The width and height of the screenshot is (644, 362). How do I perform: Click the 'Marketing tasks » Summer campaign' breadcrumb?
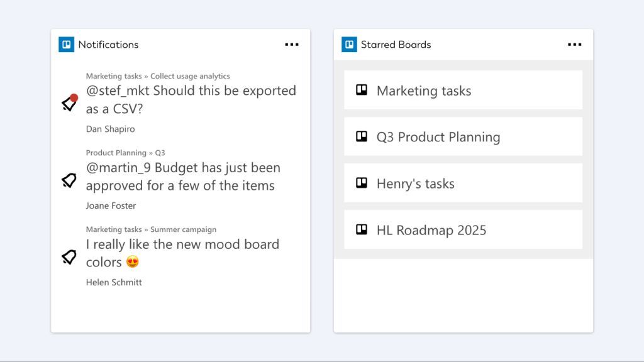point(151,229)
